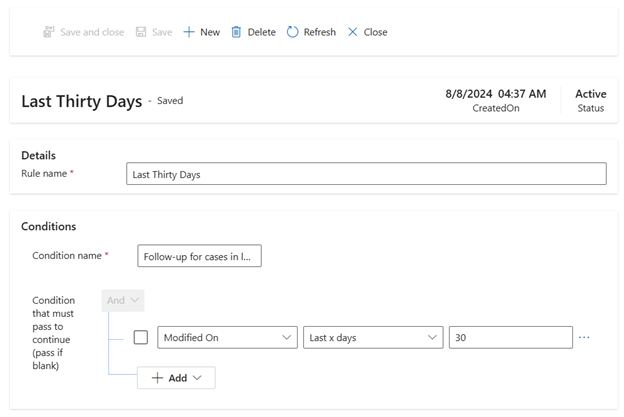Choose the Delete command label
The width and height of the screenshot is (624, 417).
[261, 32]
